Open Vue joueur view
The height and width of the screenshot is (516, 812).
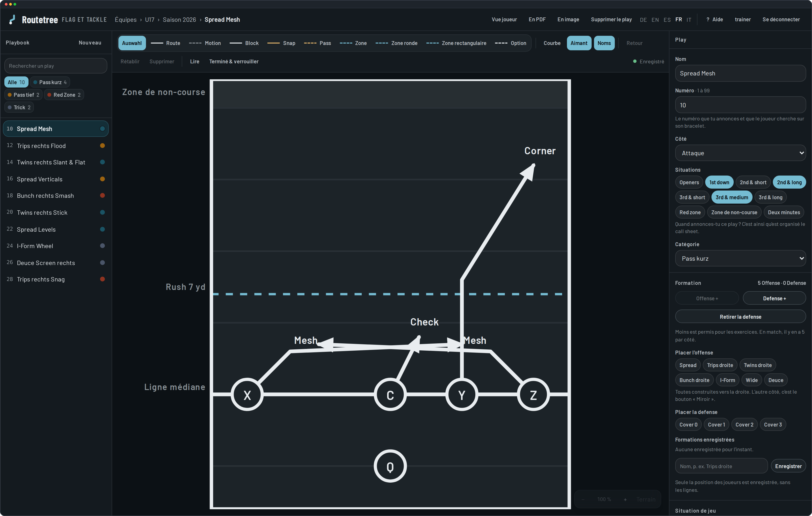pos(504,20)
